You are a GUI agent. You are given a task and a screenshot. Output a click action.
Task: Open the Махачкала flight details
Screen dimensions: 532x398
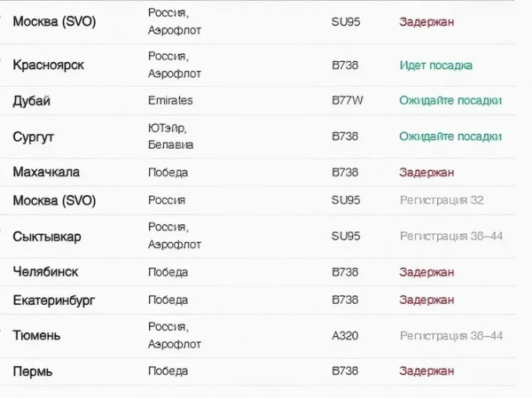(x=46, y=172)
